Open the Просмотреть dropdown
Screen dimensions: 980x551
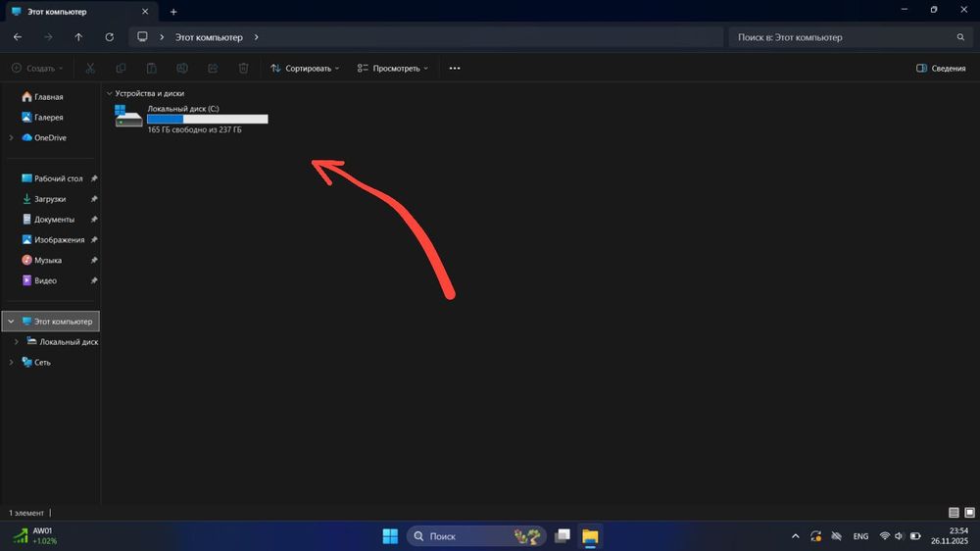click(393, 69)
